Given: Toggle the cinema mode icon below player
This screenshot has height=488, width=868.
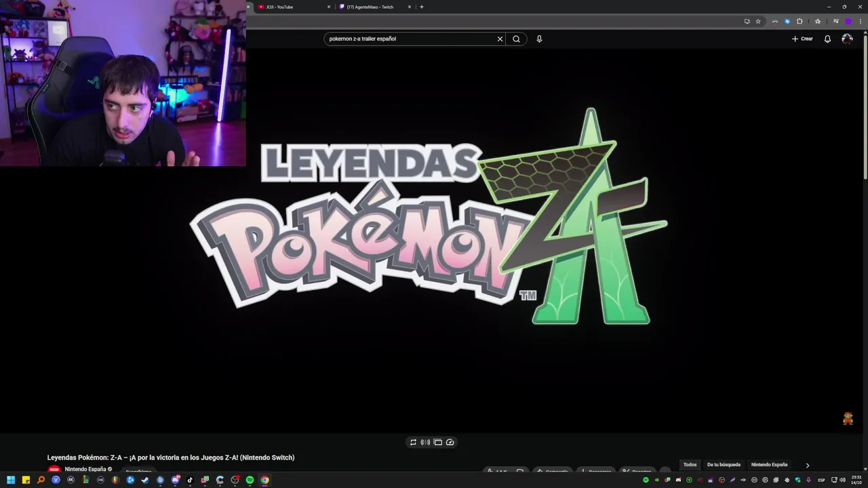Looking at the screenshot, I should coord(437,442).
